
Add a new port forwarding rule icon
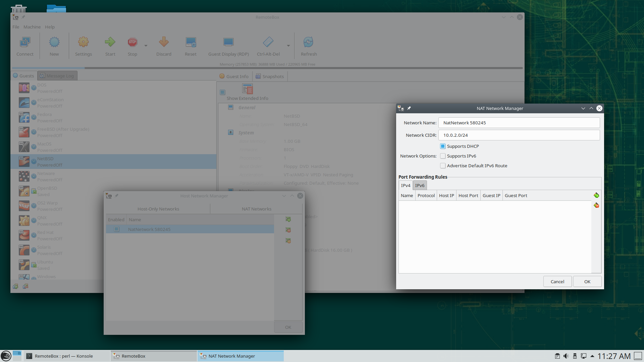coord(596,195)
